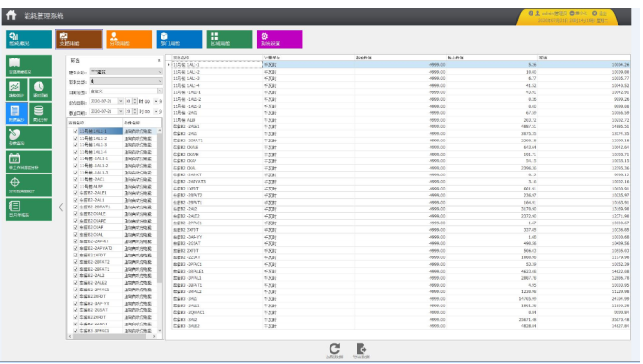Click the home icon in title bar
The image size is (643, 364).
11,15
